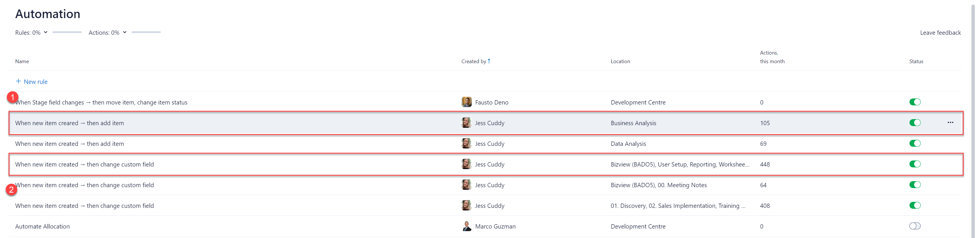
Task: Click Fausto Deno's avatar picture
Action: [466, 102]
